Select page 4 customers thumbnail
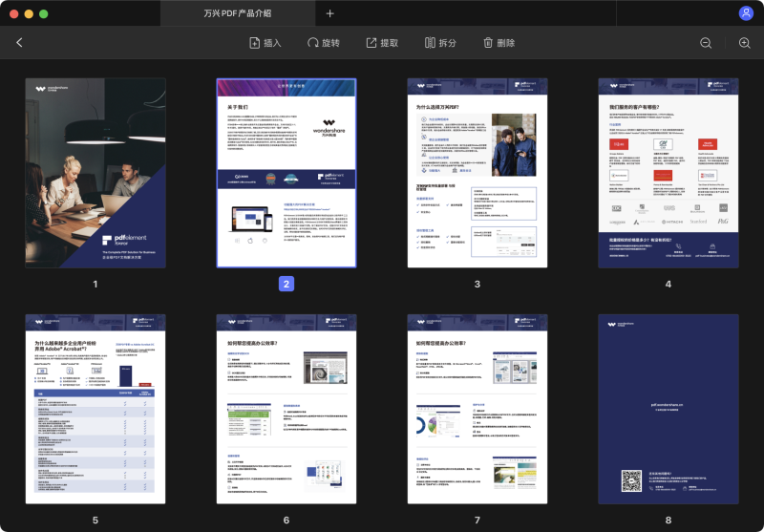 tap(668, 173)
